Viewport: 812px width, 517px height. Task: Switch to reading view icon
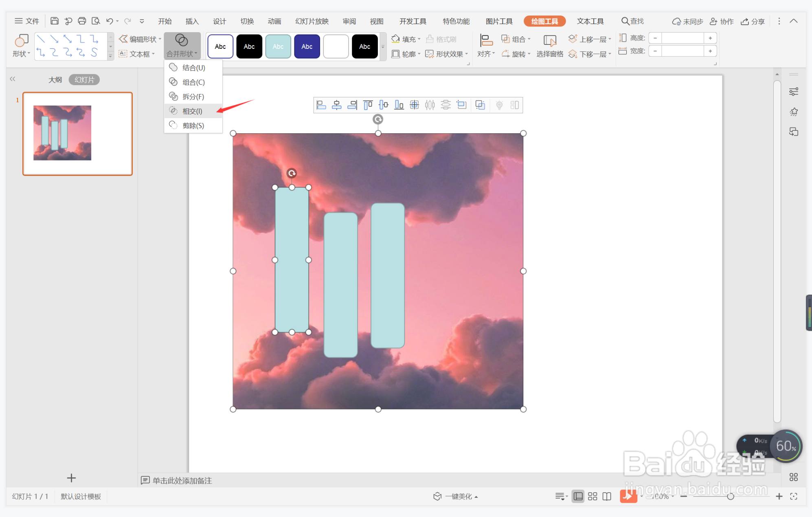click(607, 496)
